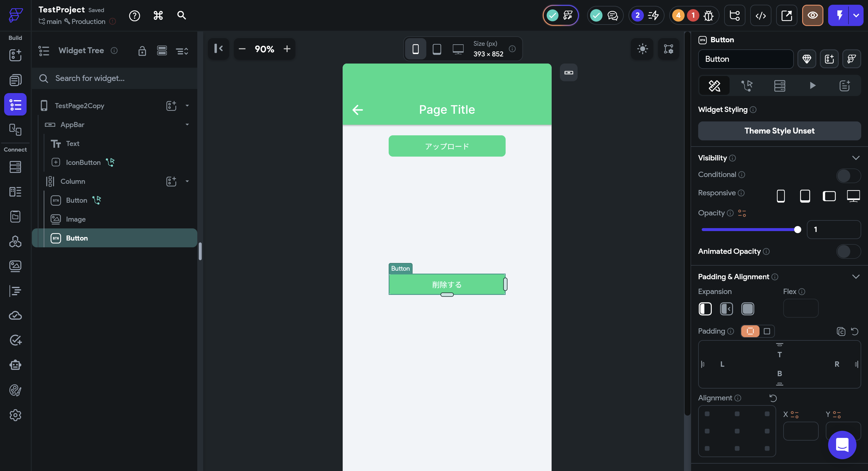Toggle desktop responsive visibility

pyautogui.click(x=853, y=196)
